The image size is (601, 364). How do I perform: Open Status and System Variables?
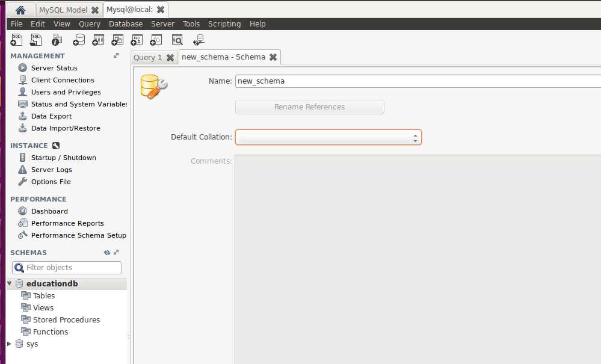click(79, 104)
